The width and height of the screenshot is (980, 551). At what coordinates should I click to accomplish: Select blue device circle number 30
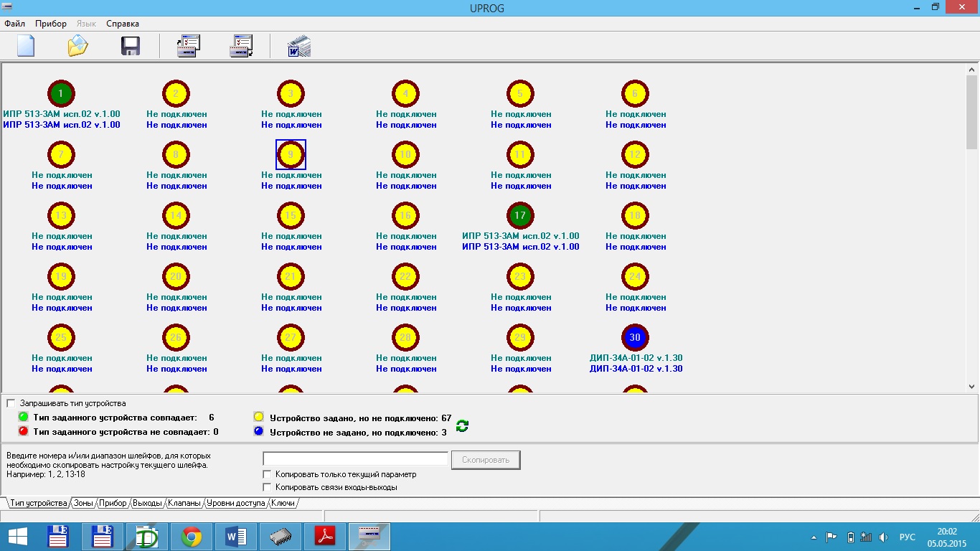click(x=635, y=337)
